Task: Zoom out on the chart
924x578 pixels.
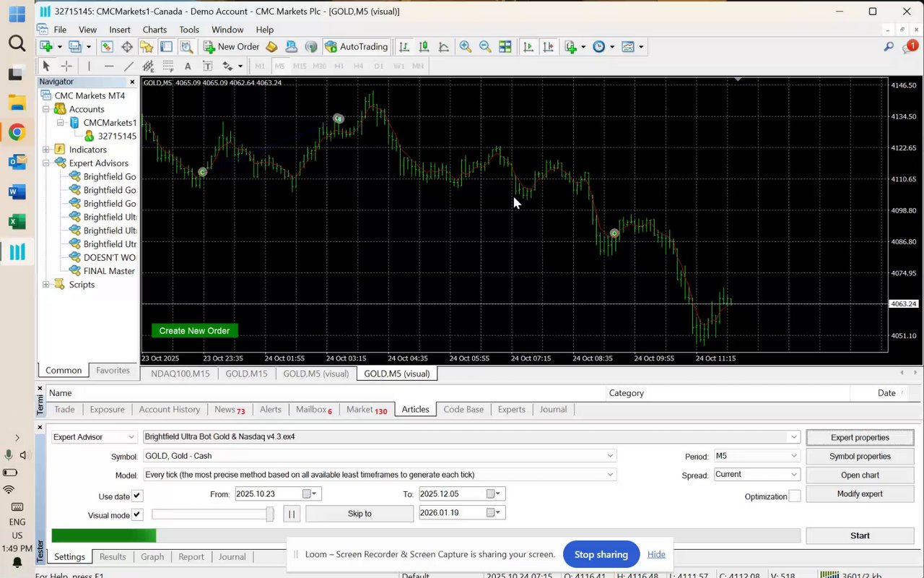Action: click(485, 46)
